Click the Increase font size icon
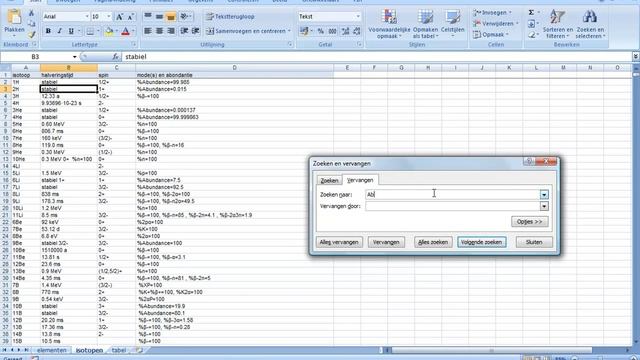The height and width of the screenshot is (360, 640). (120, 17)
